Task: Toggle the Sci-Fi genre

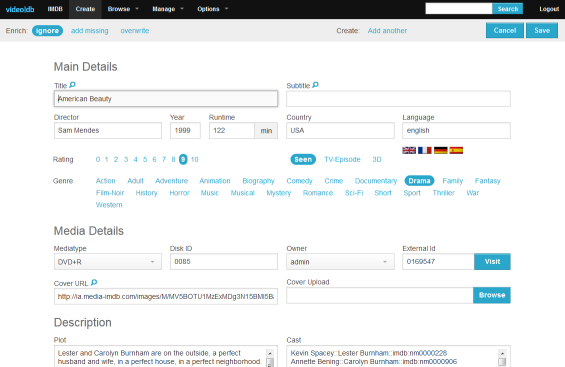Action: point(354,193)
